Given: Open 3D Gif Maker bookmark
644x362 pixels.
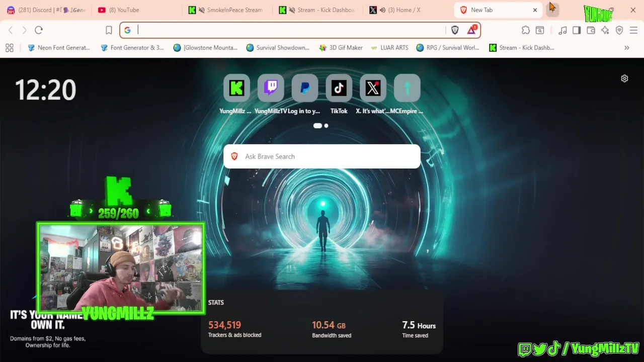Looking at the screenshot, I should tap(341, 48).
